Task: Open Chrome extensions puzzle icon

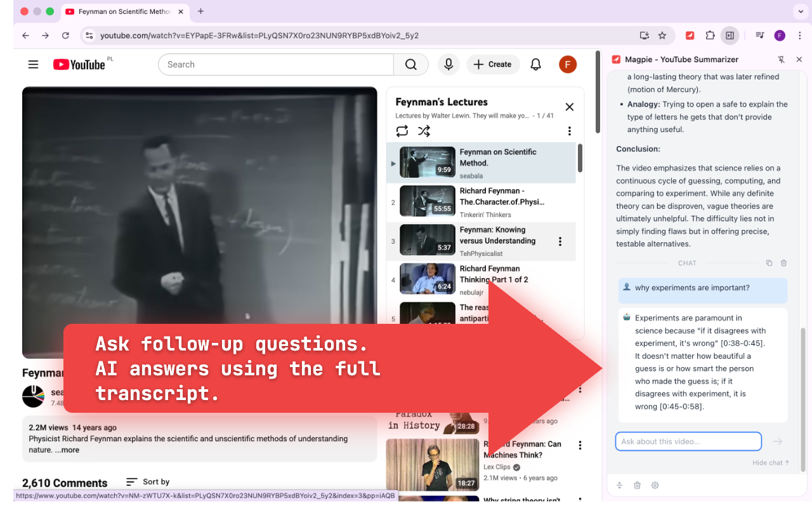Action: point(710,36)
